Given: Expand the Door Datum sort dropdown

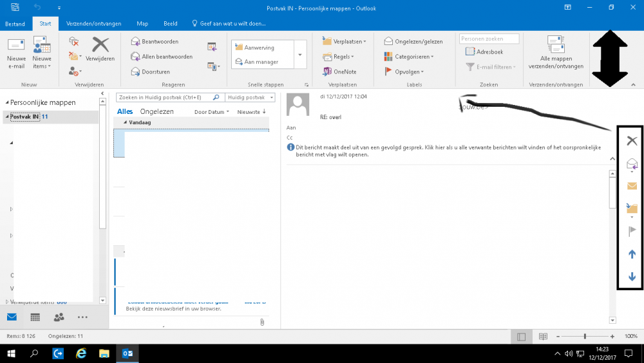Looking at the screenshot, I should [x=211, y=111].
